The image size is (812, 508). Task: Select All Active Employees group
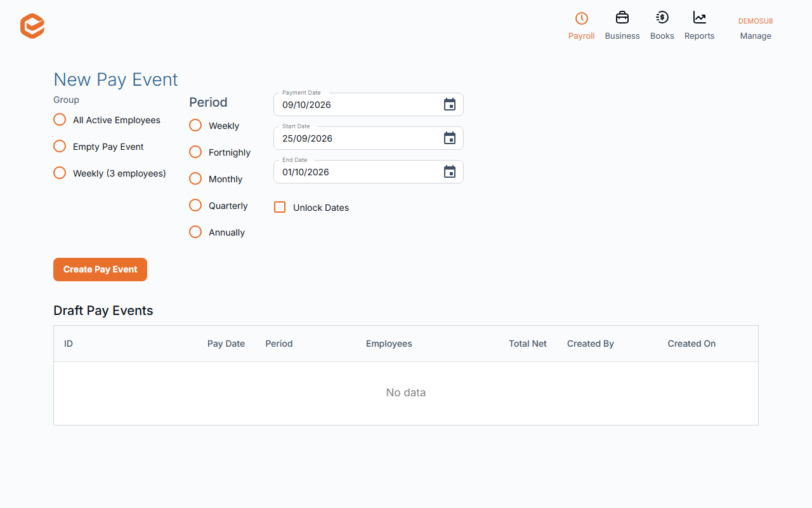tap(60, 120)
